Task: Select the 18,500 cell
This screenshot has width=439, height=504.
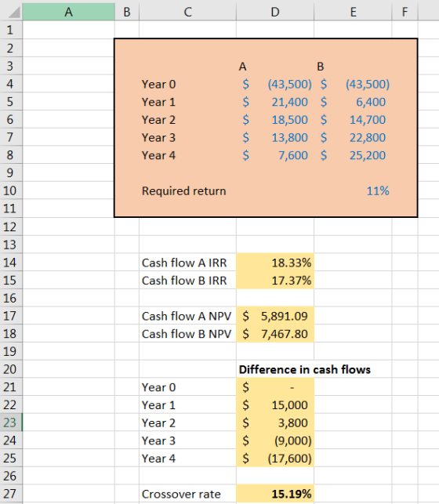Action: [275, 120]
